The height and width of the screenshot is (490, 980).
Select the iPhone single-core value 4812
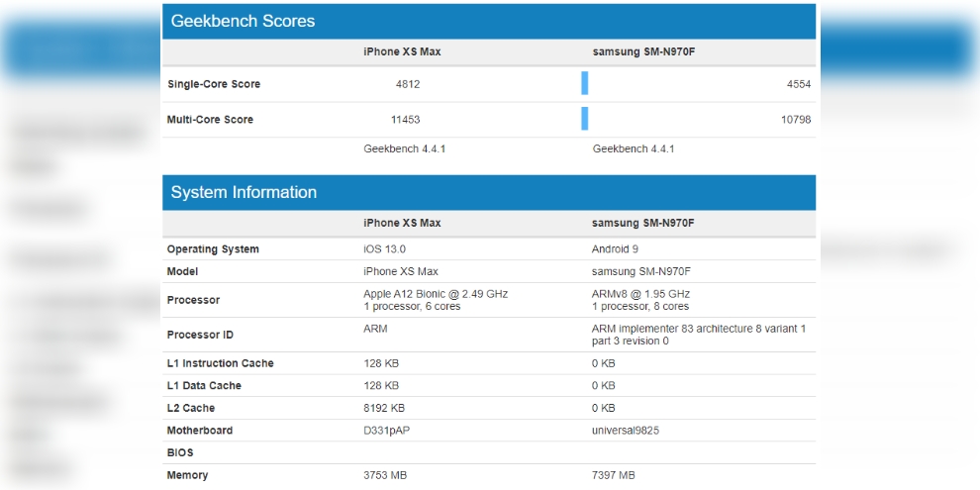tap(408, 84)
